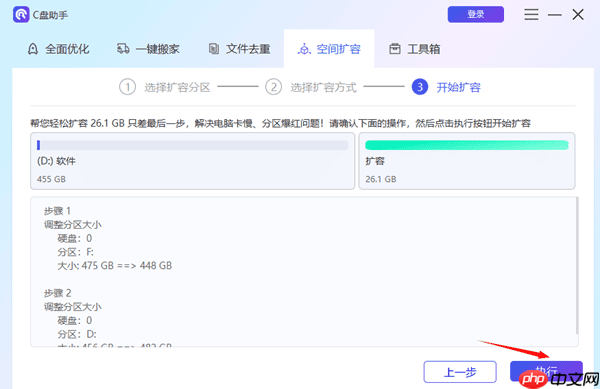Click the 登录 login button
The width and height of the screenshot is (600, 389).
pos(476,15)
